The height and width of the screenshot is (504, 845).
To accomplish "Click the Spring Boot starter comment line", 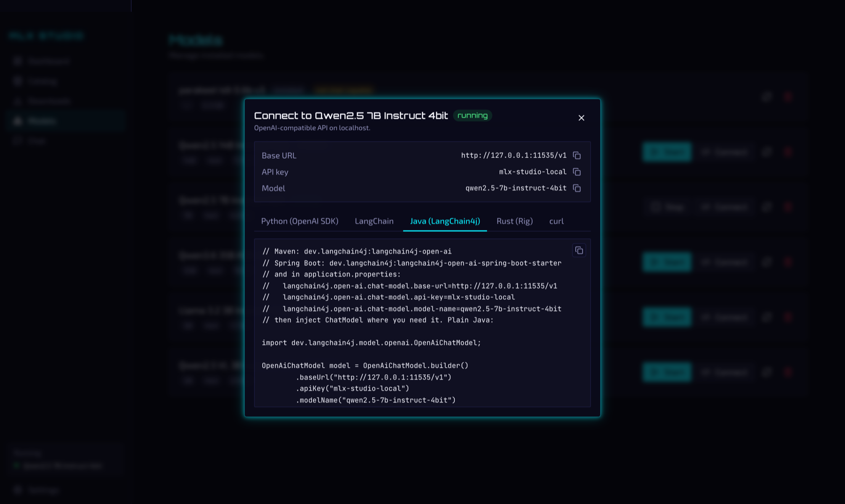I will click(x=411, y=263).
